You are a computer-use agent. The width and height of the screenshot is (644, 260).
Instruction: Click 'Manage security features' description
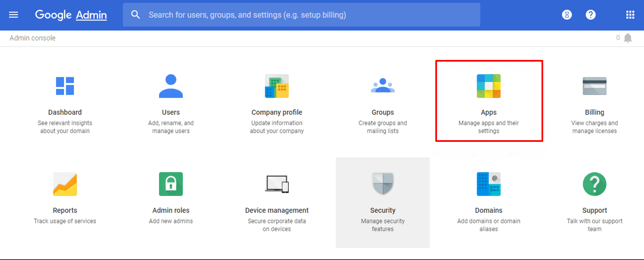383,225
